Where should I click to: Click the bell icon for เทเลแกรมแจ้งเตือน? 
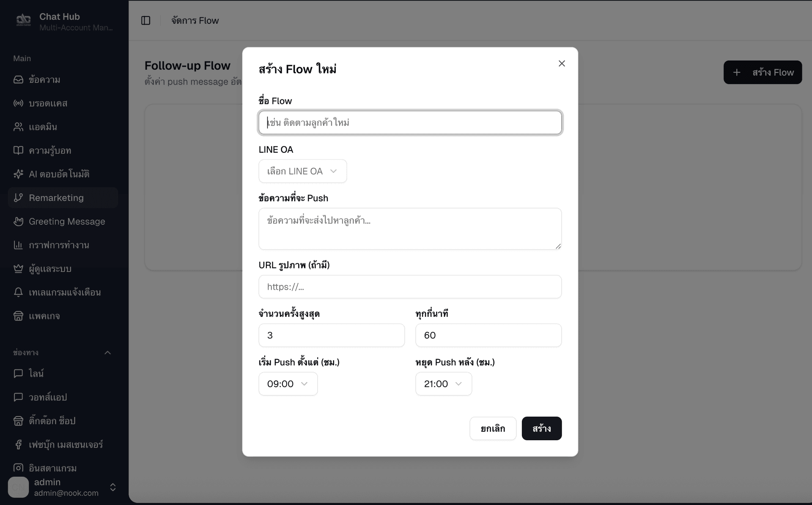point(18,292)
